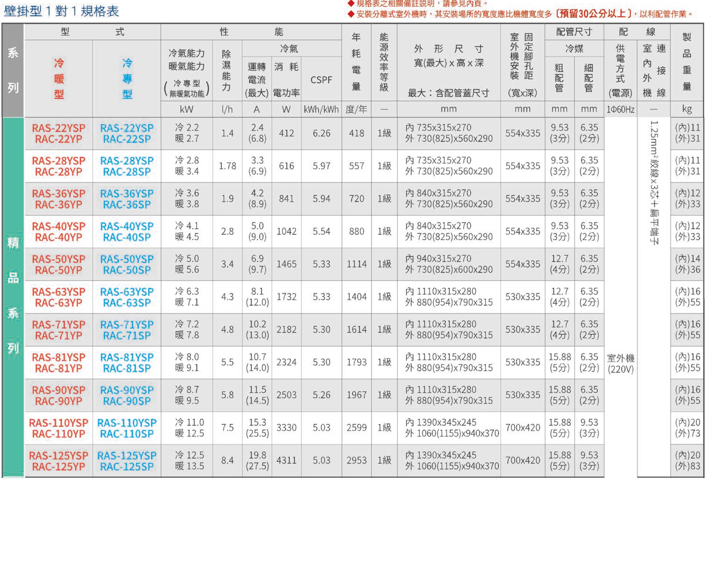Screen dimensions: 709x588
Task: Select the red RAS-81YSP RAC-81YP cell
Action: point(59,363)
